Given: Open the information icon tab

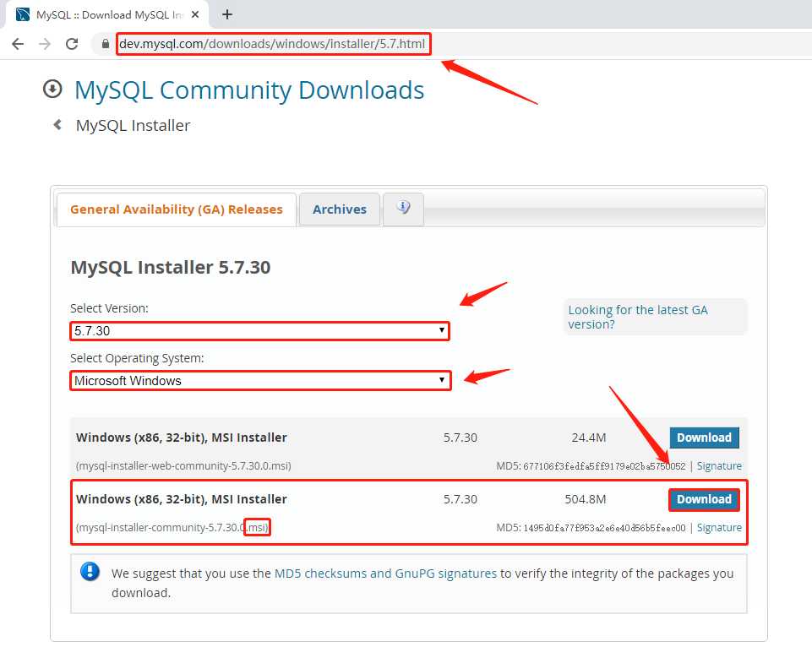Looking at the screenshot, I should (403, 209).
